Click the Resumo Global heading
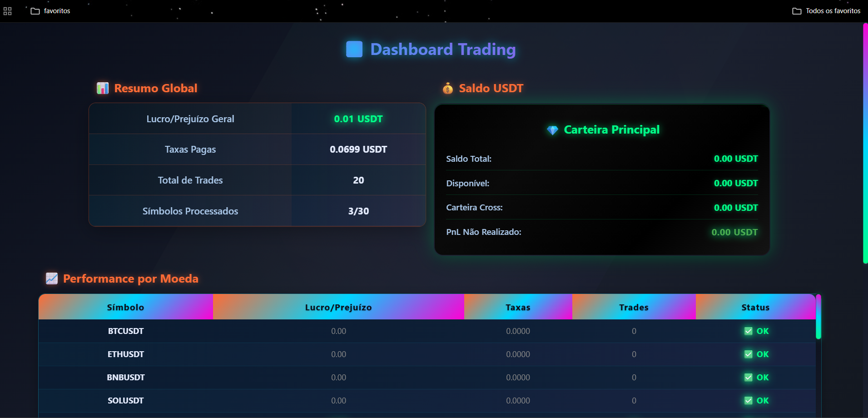 [156, 88]
